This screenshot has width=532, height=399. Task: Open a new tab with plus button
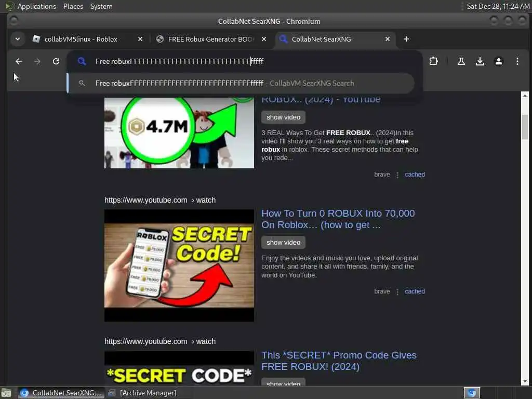(406, 39)
